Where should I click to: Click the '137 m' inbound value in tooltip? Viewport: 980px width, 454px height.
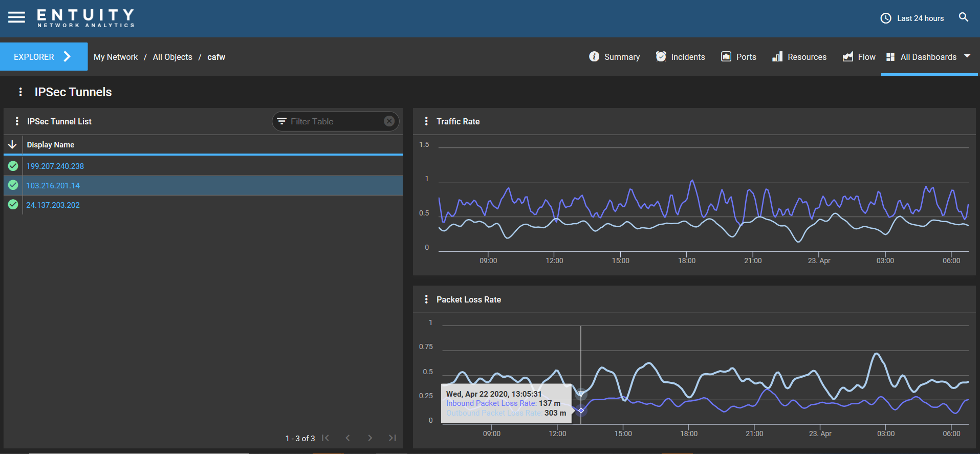coord(550,403)
